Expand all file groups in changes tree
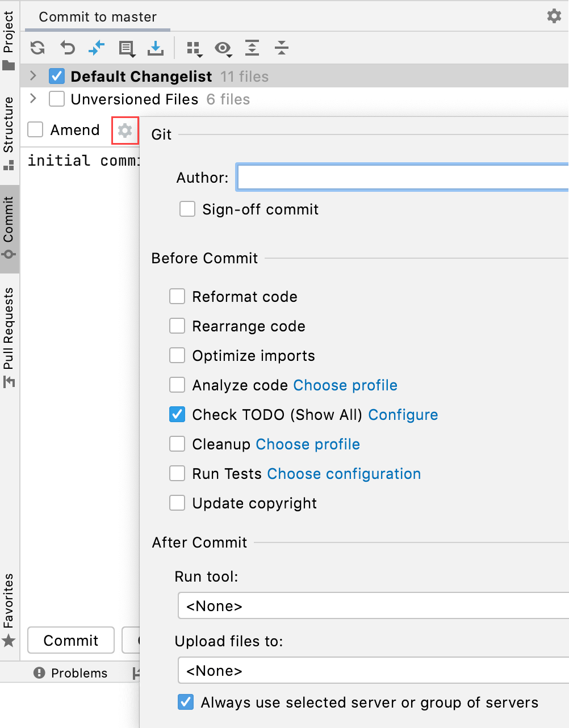The width and height of the screenshot is (569, 728). click(x=252, y=48)
